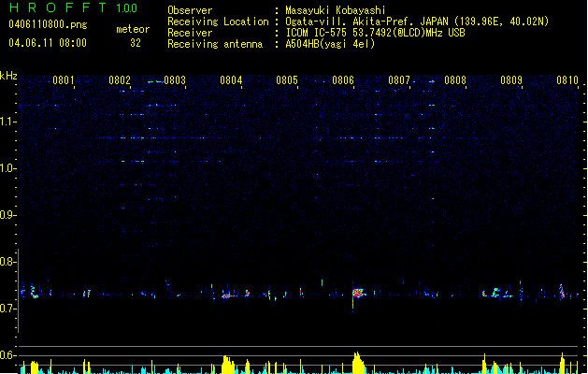Click the 0.8 frequency axis label

coord(7,262)
